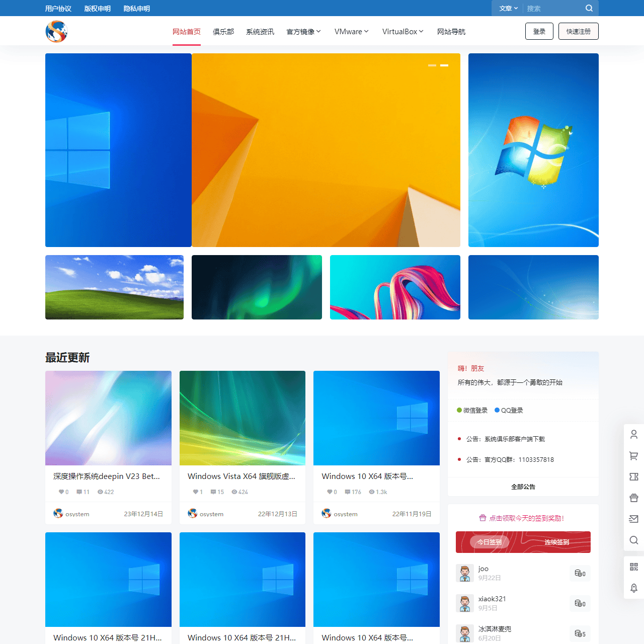Screen dimensions: 644x644
Task: Click the 冰淇淋麦兜 username
Action: (495, 629)
